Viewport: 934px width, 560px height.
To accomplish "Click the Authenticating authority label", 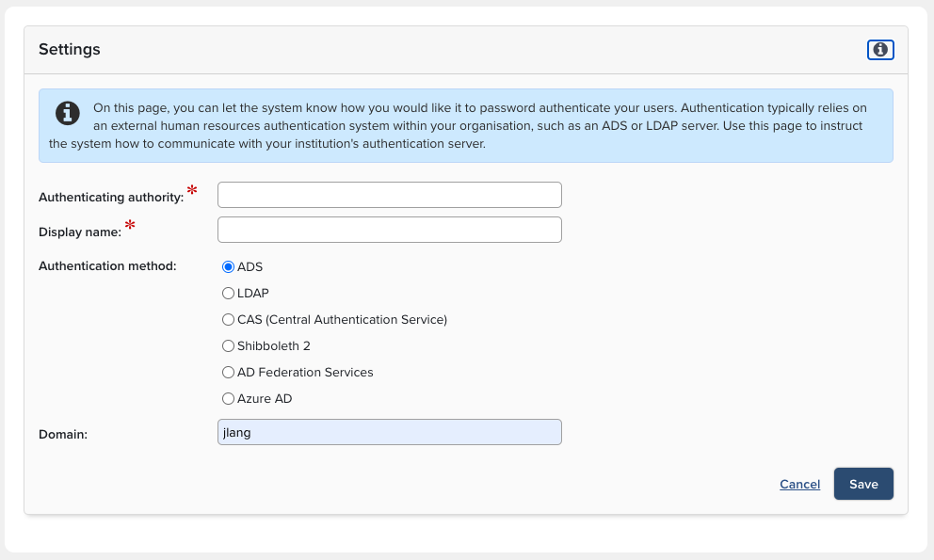I will (x=111, y=198).
